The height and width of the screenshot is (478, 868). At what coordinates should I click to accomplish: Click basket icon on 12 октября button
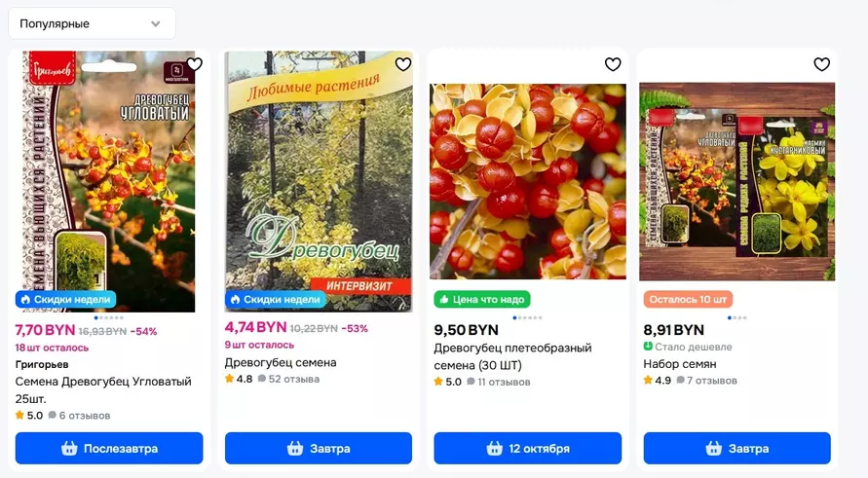click(492, 449)
